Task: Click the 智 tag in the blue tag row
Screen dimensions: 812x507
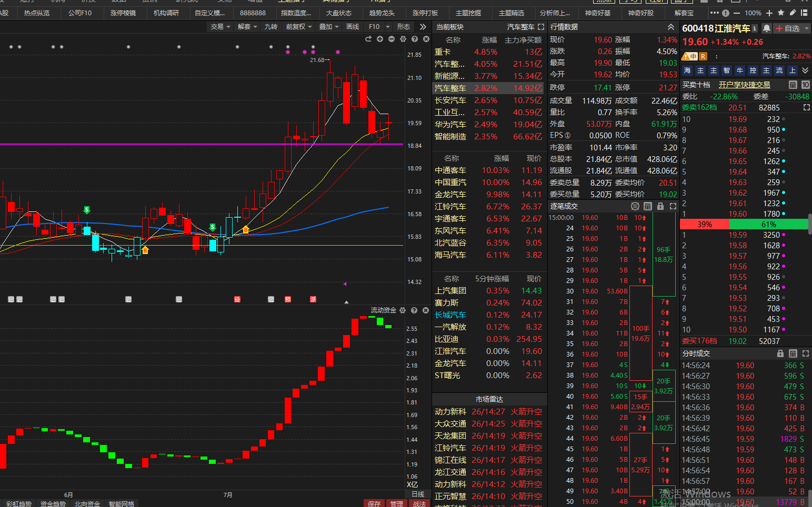Action: tap(727, 70)
